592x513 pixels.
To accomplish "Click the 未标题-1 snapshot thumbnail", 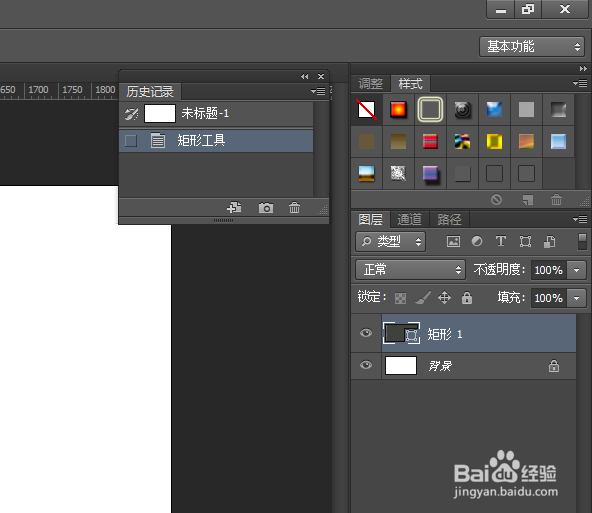I will (x=160, y=114).
